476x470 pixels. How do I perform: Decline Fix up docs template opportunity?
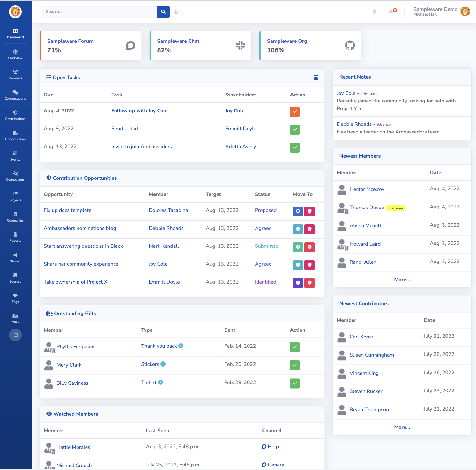tap(309, 211)
